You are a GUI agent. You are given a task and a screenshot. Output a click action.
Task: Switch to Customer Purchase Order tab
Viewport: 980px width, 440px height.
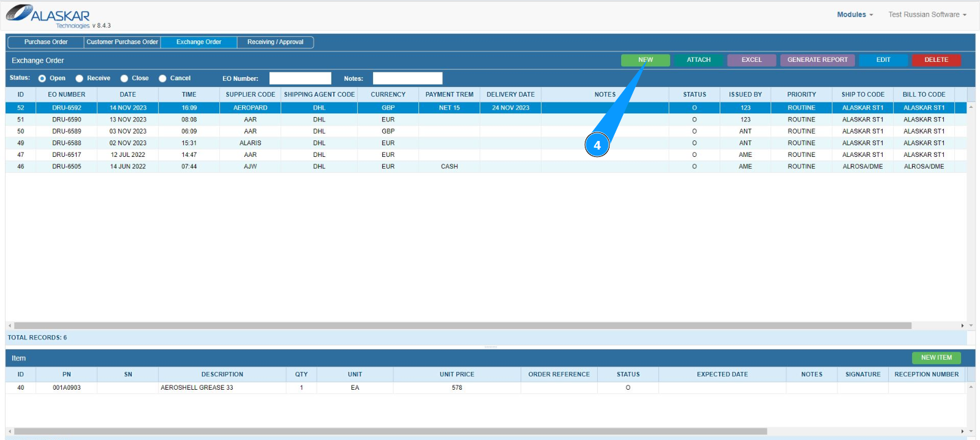tap(122, 42)
